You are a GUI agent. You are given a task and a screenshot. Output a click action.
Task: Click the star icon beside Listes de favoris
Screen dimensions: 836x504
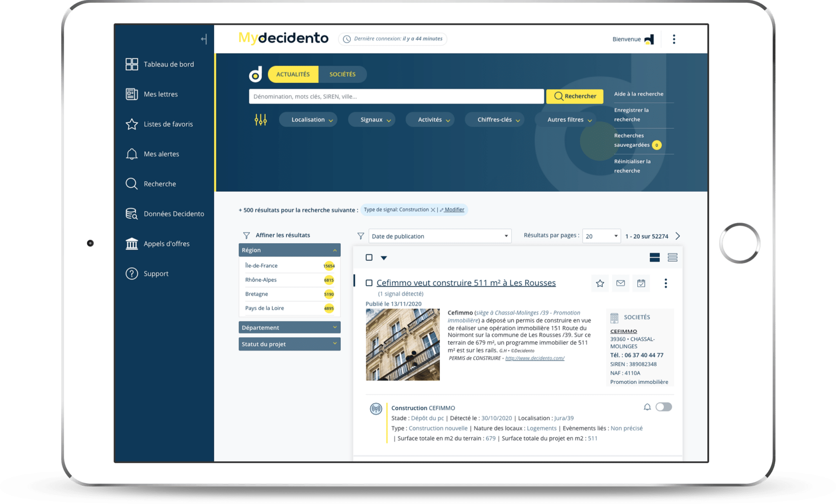pos(131,124)
